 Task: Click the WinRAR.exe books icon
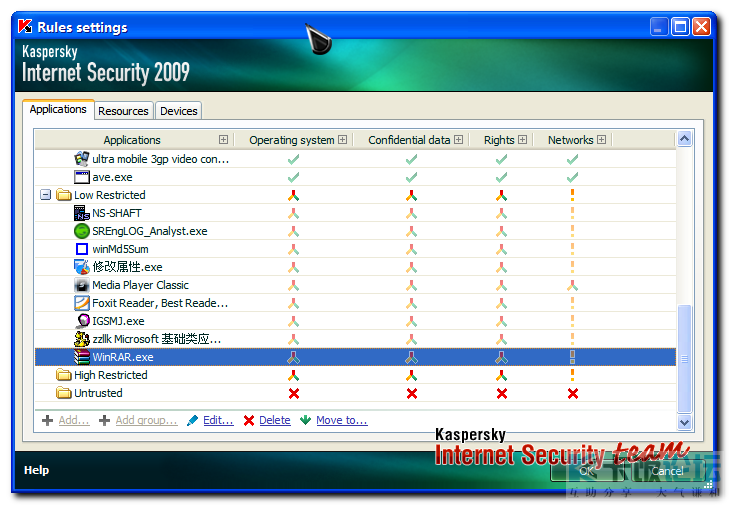(x=81, y=357)
